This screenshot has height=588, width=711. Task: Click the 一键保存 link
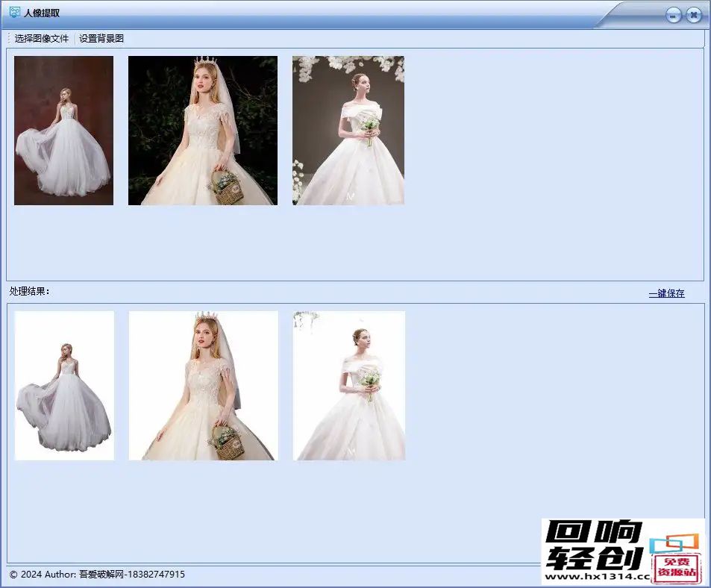[666, 293]
